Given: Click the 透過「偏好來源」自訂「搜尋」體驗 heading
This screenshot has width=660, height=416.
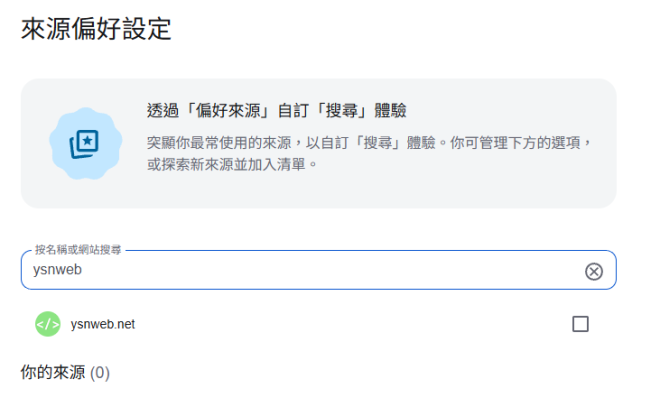Looking at the screenshot, I should [277, 111].
